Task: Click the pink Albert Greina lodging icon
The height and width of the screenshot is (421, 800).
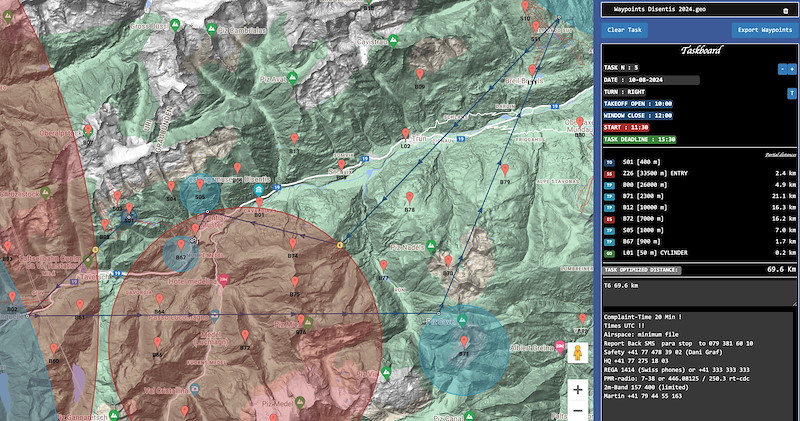Action: click(560, 348)
